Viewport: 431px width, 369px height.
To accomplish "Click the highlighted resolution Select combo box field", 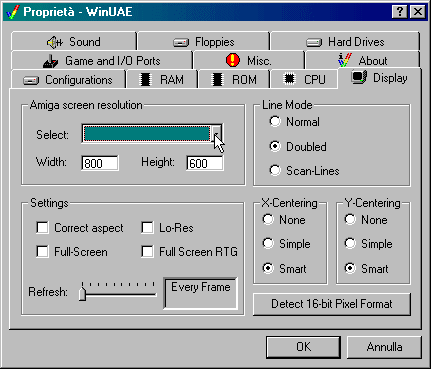I will click(147, 134).
